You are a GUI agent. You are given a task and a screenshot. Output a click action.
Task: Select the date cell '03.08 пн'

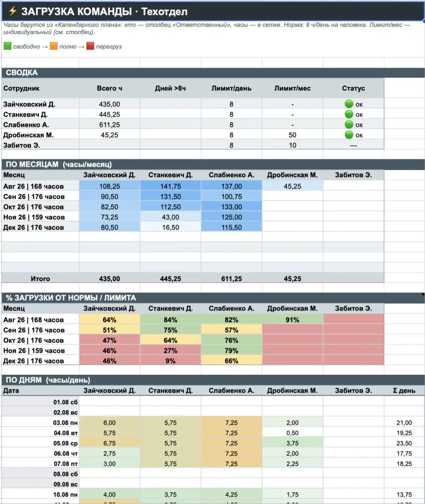tap(40, 422)
